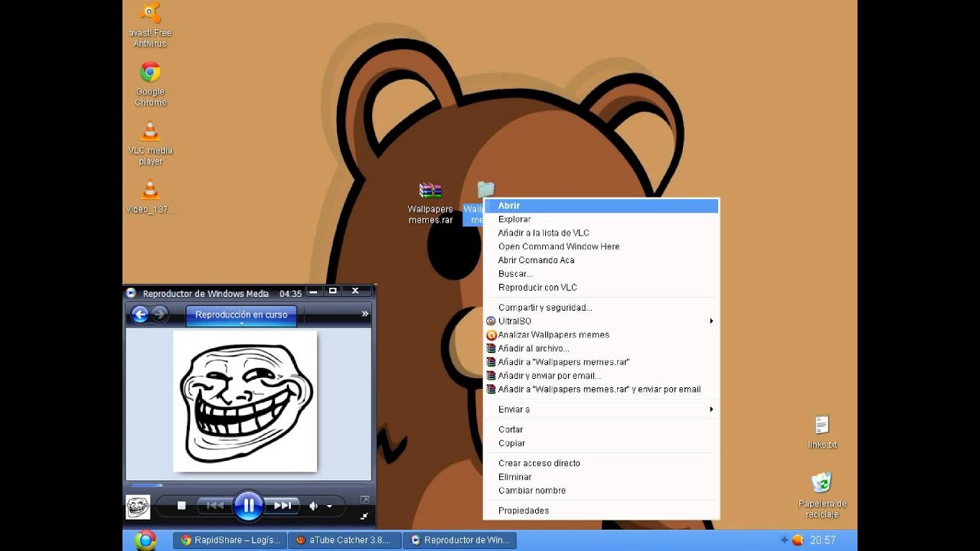
Task: Click the Media Player seek progress bar
Action: pos(248,484)
